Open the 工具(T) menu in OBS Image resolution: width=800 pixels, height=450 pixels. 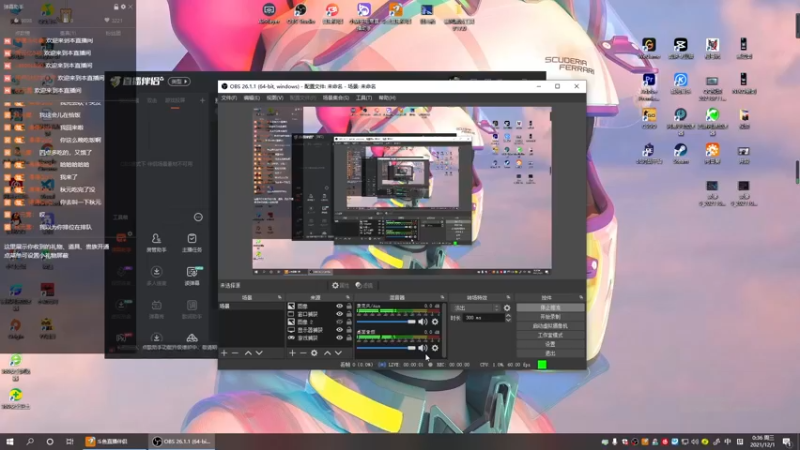364,98
